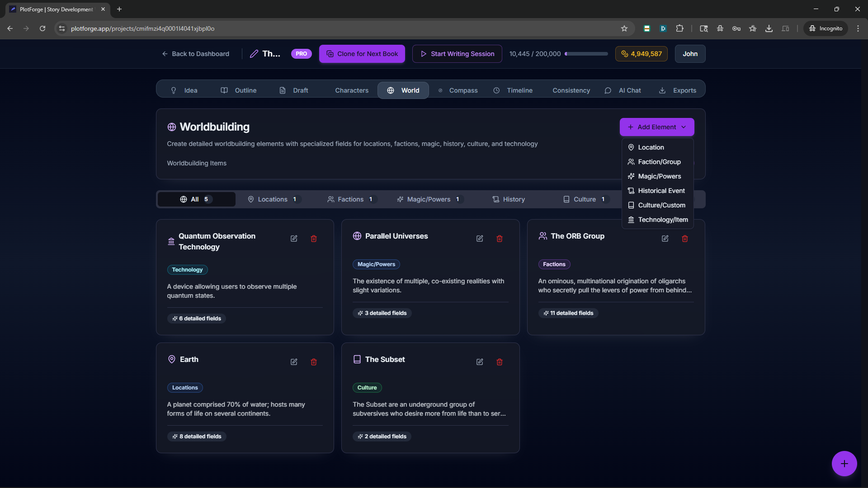The width and height of the screenshot is (868, 488).
Task: Go to the Draft tab
Action: pos(294,90)
